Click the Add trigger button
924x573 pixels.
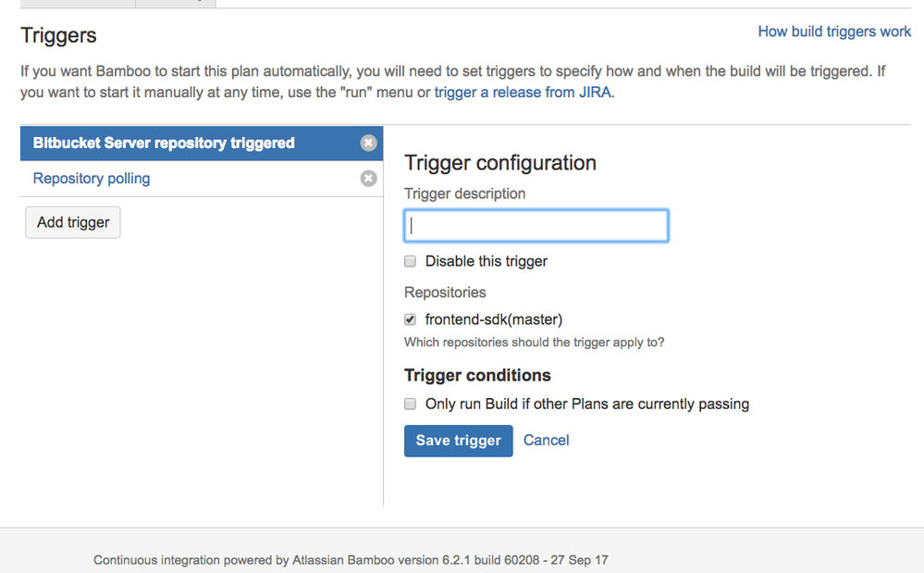tap(73, 222)
